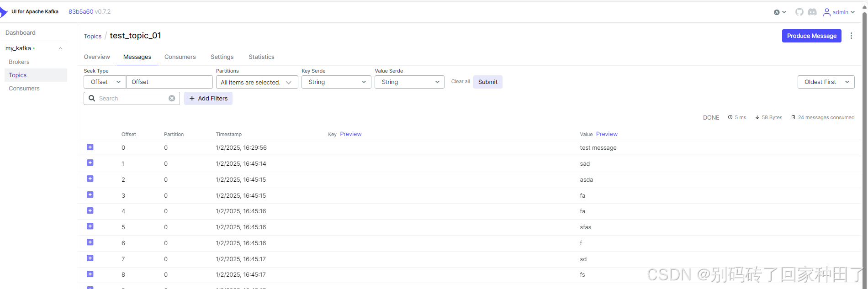This screenshot has height=289, width=868.
Task: Expand message row with offset 6
Action: click(90, 242)
